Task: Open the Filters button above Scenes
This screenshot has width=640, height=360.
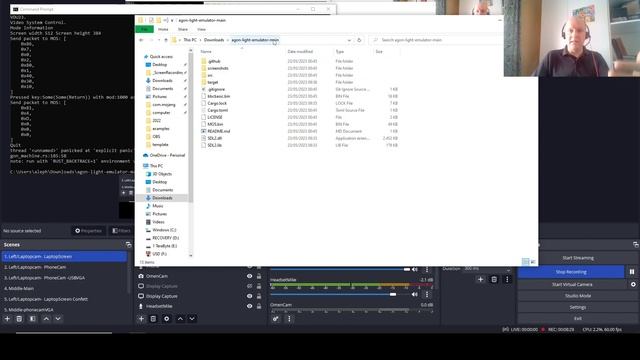Action: click(x=121, y=231)
